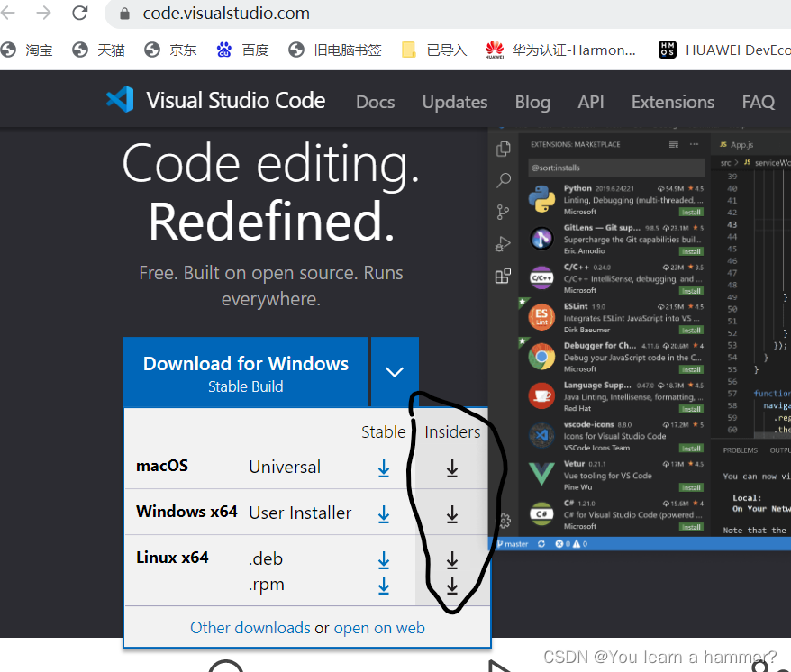The height and width of the screenshot is (672, 791).
Task: Download Windows x64 User Installer Insiders
Action: (452, 514)
